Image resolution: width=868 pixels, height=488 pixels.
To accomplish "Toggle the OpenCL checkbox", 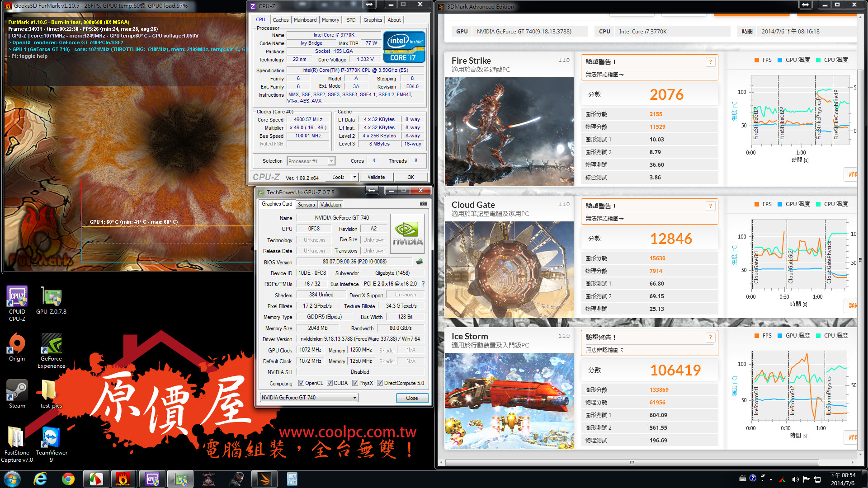I will click(301, 383).
